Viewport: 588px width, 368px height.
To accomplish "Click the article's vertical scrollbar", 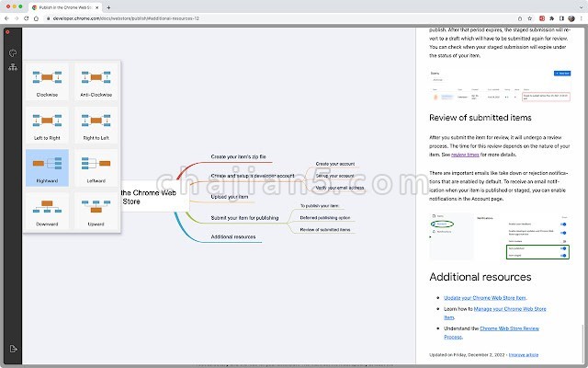I will tap(583, 343).
